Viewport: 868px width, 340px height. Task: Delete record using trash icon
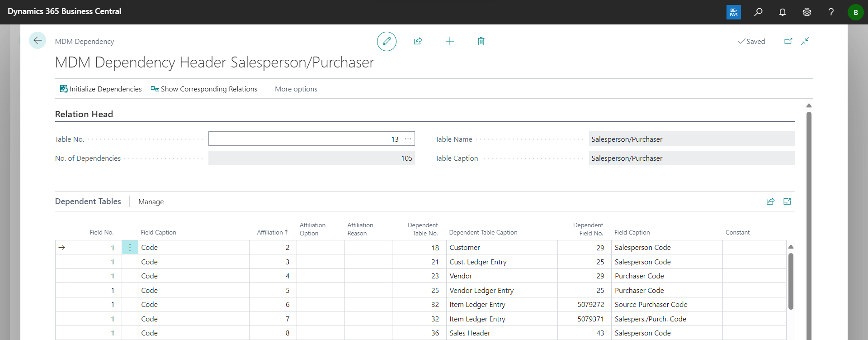pos(481,41)
